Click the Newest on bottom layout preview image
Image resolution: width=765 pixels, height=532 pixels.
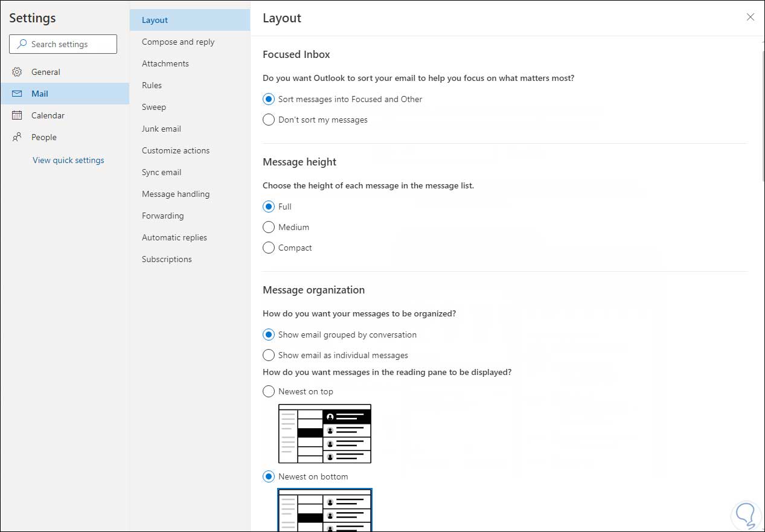click(325, 510)
